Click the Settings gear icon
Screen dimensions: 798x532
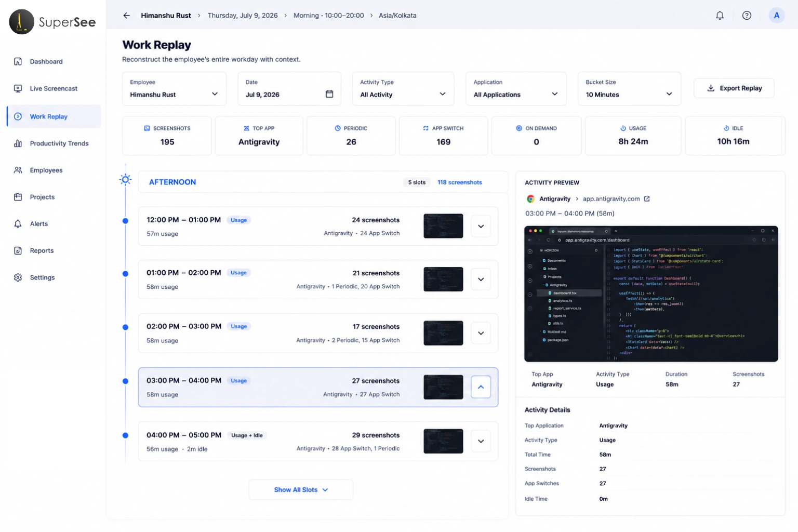point(18,277)
